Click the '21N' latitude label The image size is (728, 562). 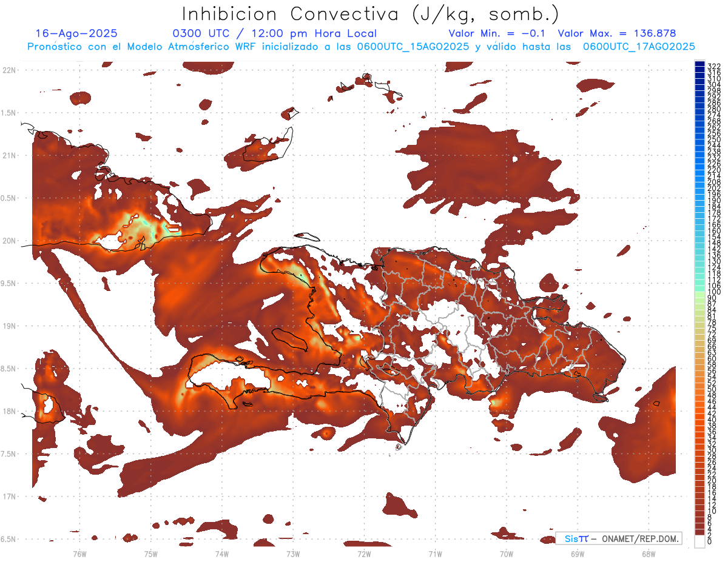point(8,155)
